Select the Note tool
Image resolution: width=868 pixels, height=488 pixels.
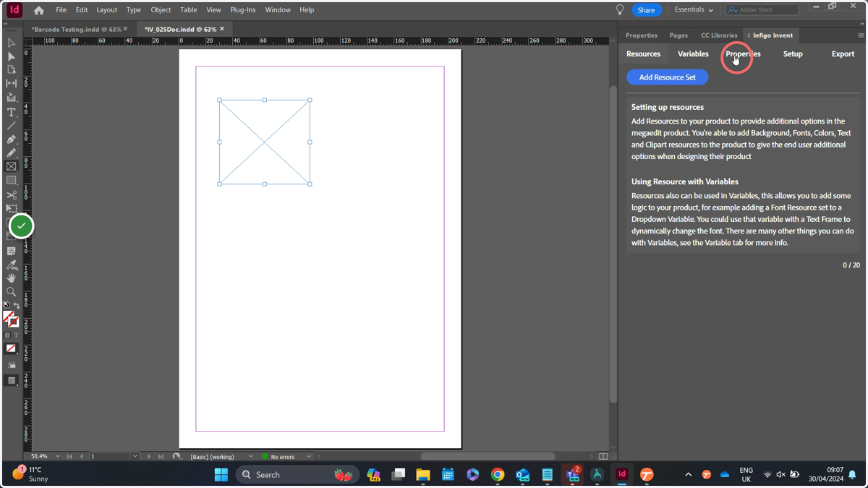pyautogui.click(x=11, y=251)
